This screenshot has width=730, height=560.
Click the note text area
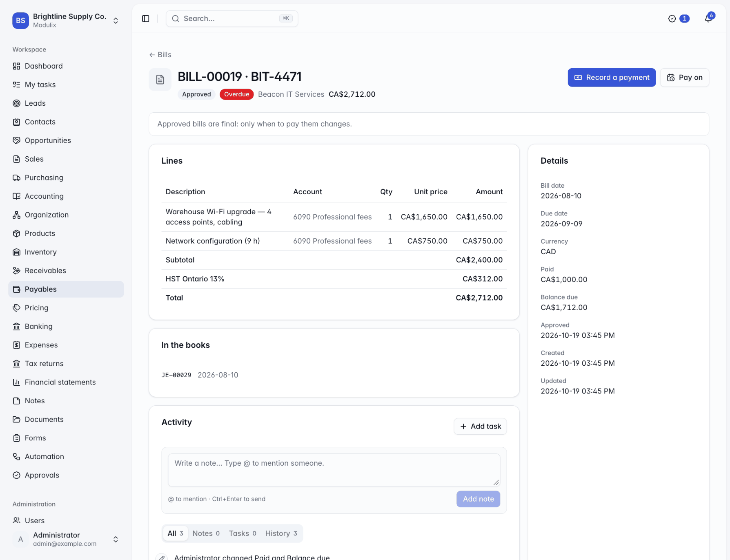point(334,470)
